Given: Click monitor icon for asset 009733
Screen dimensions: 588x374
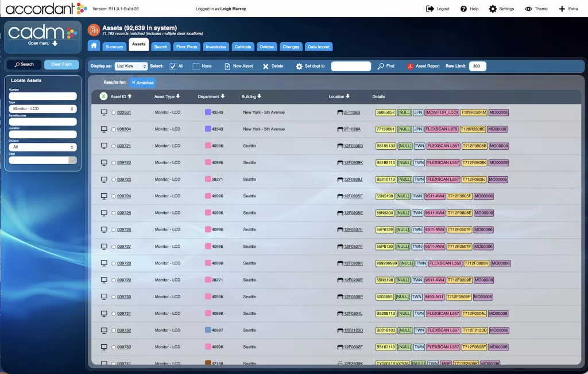Looking at the screenshot, I should click(x=104, y=347).
